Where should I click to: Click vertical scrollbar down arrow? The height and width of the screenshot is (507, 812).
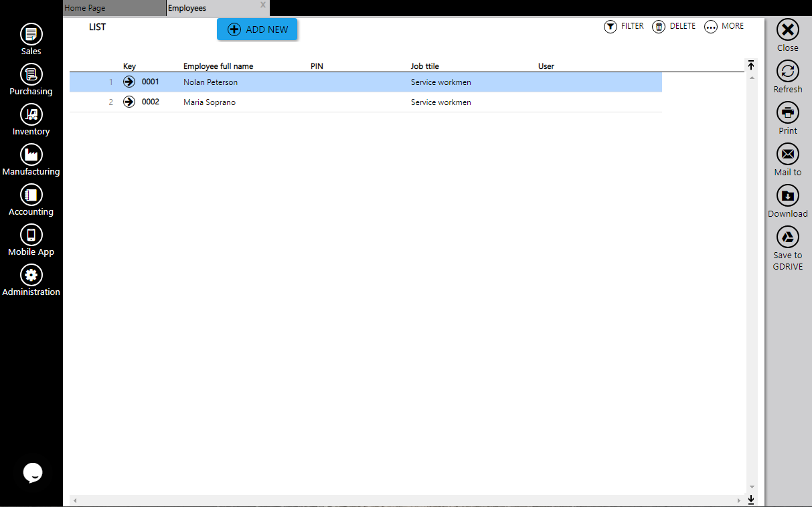coord(752,487)
